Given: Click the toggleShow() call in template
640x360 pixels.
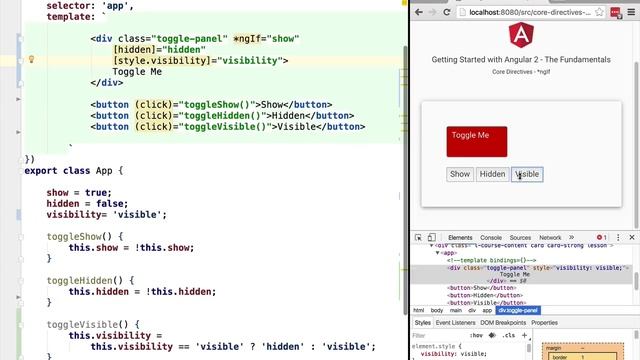Looking at the screenshot, I should pos(216,105).
